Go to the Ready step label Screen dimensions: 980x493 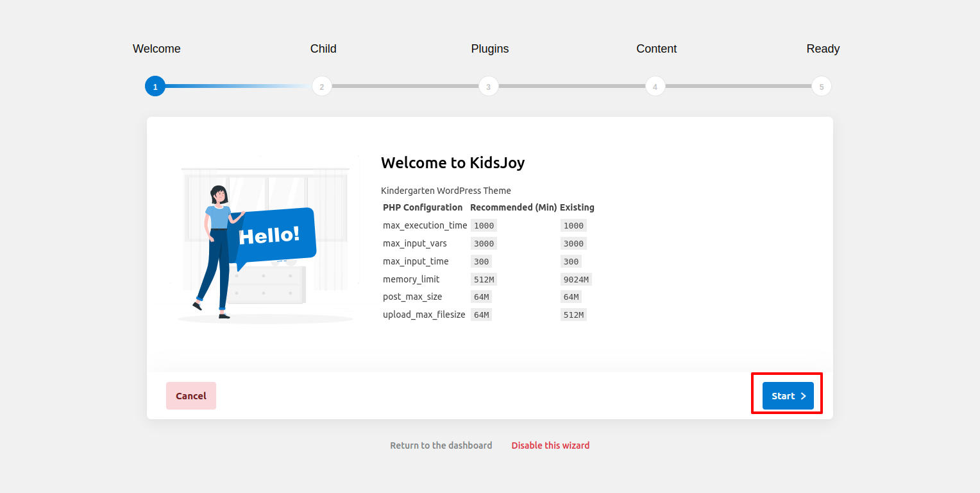click(823, 49)
